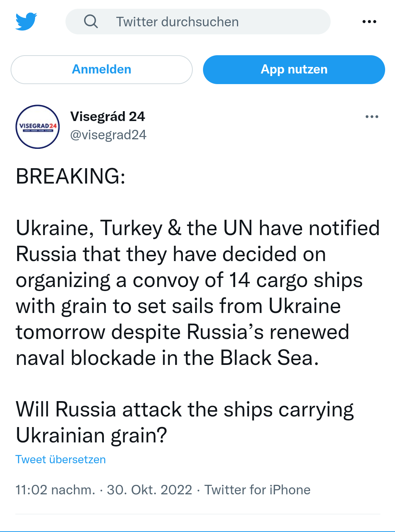Open the Twitter for iPhone source link

point(257,490)
